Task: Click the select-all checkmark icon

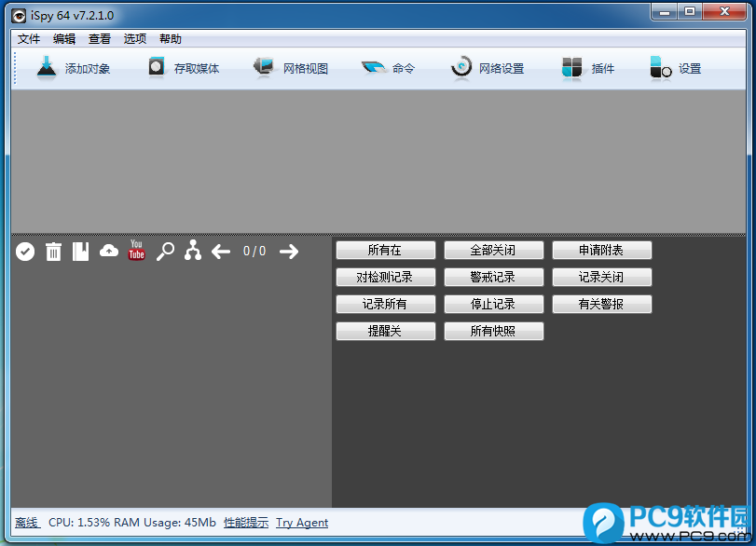Action: [25, 252]
